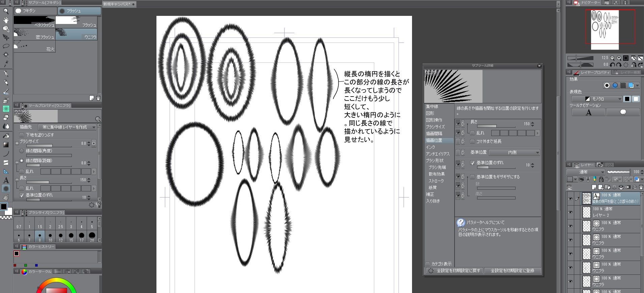Delete the selected sub tool via trash icon
This screenshot has height=293, width=644.
98,98
